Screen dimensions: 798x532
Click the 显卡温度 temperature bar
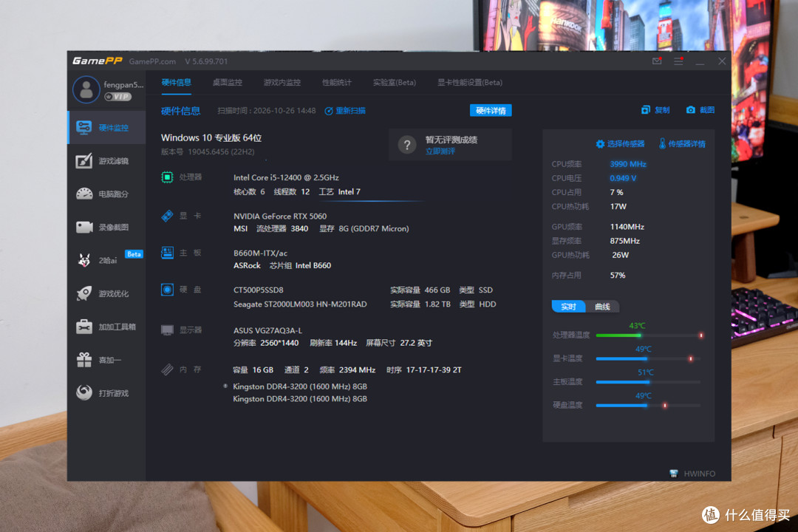[x=649, y=358]
